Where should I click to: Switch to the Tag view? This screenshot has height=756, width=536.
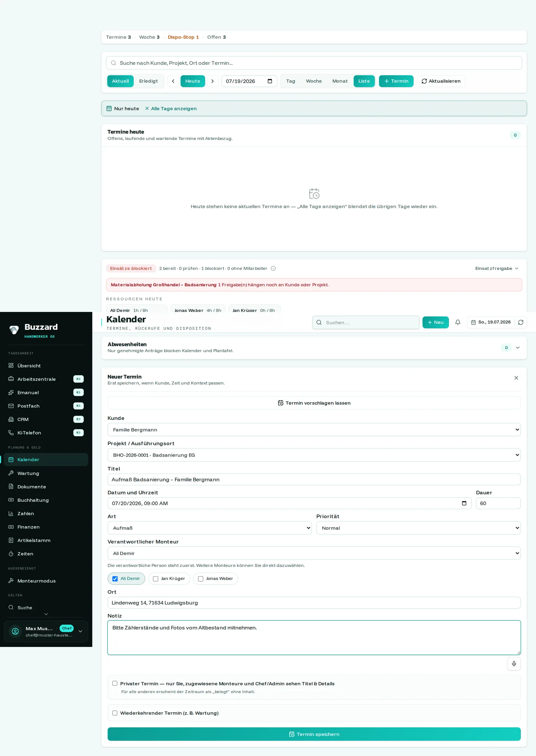(x=291, y=81)
